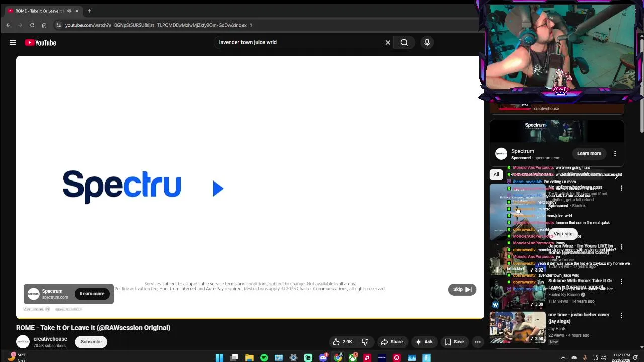Open a new browser tab
644x362 pixels.
tap(89, 11)
